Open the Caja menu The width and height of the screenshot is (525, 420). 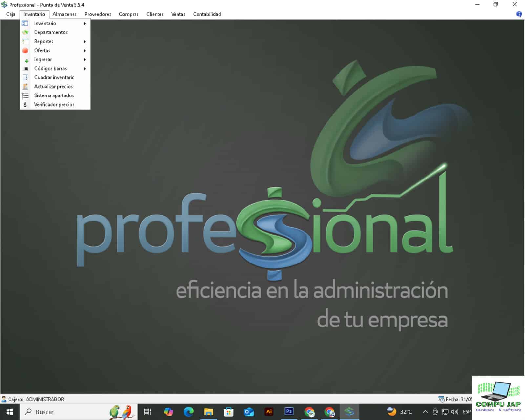click(11, 14)
